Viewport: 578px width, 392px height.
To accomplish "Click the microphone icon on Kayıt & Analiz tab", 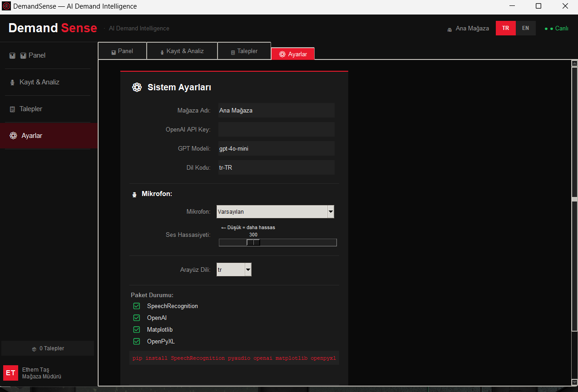I will coord(162,52).
